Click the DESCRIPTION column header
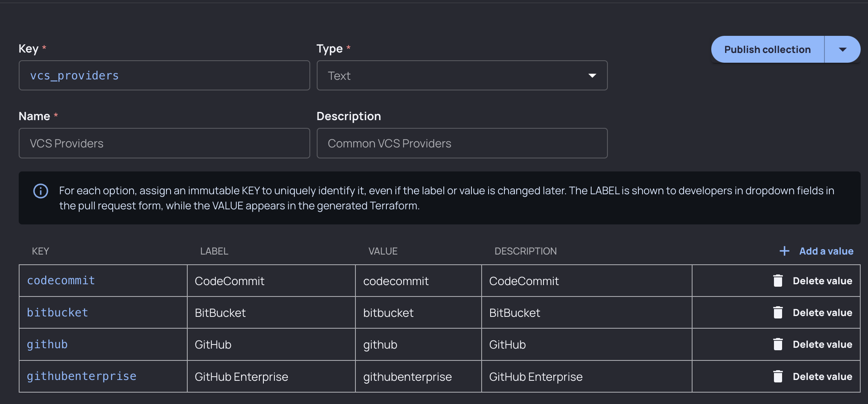 click(526, 251)
